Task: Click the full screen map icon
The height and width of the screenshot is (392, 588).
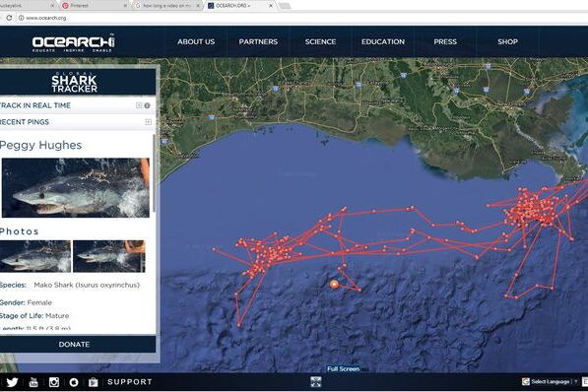Action: click(316, 382)
